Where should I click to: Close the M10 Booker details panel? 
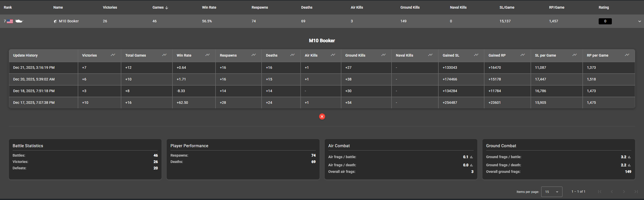point(322,116)
